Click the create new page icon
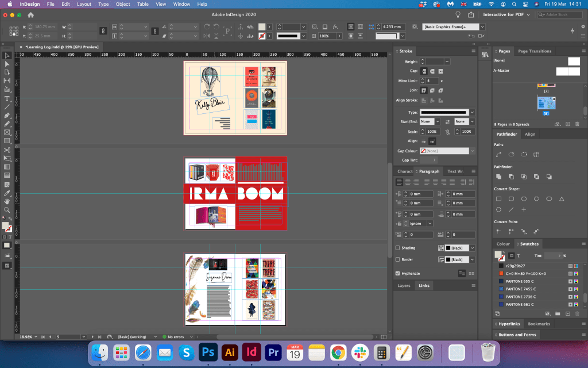 (567, 124)
